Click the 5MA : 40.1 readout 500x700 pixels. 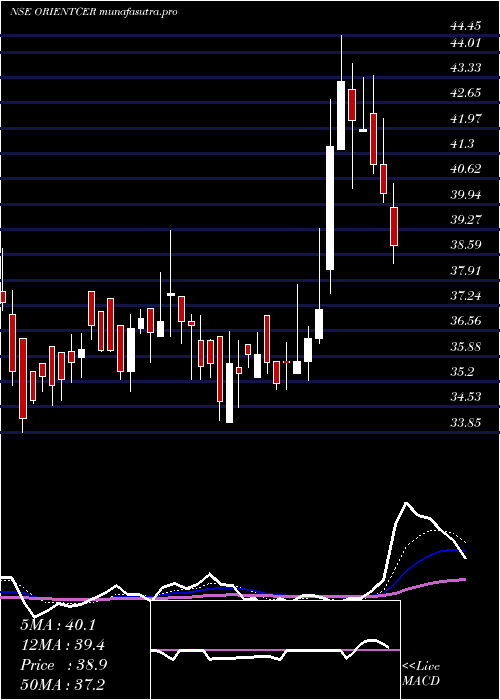click(58, 625)
